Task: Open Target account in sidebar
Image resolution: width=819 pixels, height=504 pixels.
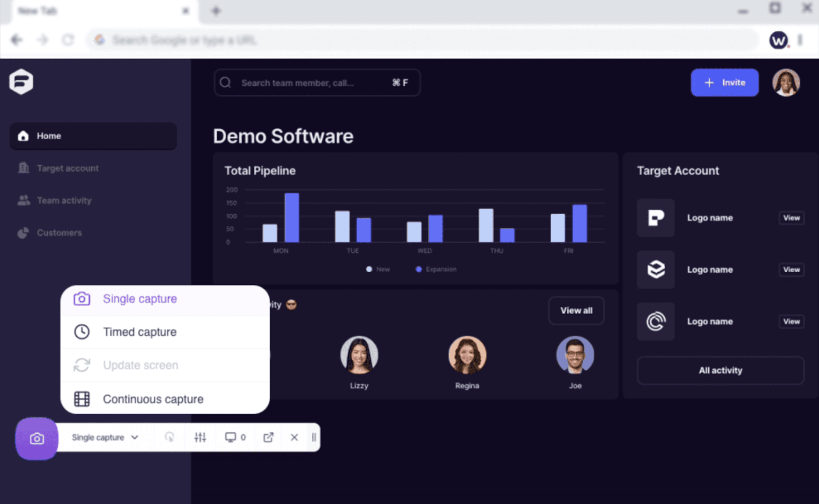Action: point(68,168)
